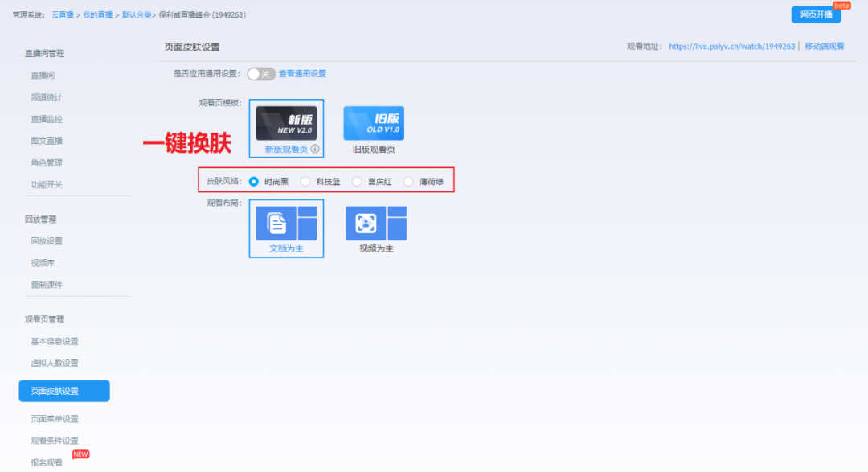The height and width of the screenshot is (472, 868).
Task: Select the 科技蓝 skin radio button
Action: point(305,182)
